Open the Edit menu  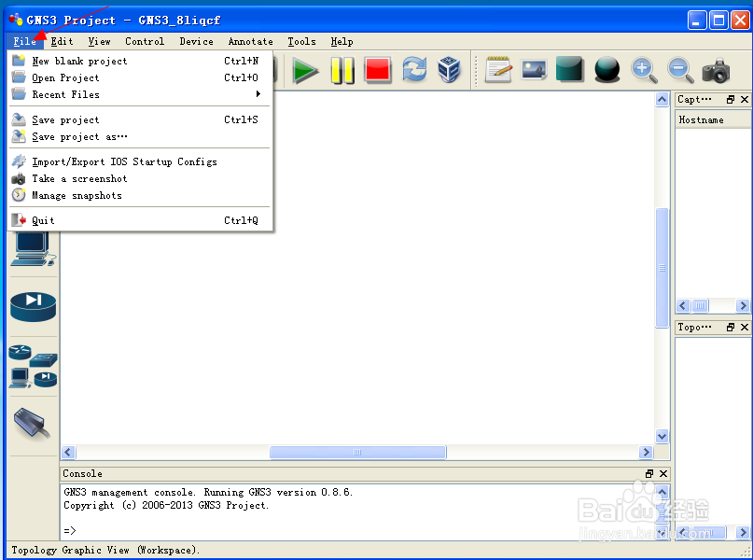63,42
